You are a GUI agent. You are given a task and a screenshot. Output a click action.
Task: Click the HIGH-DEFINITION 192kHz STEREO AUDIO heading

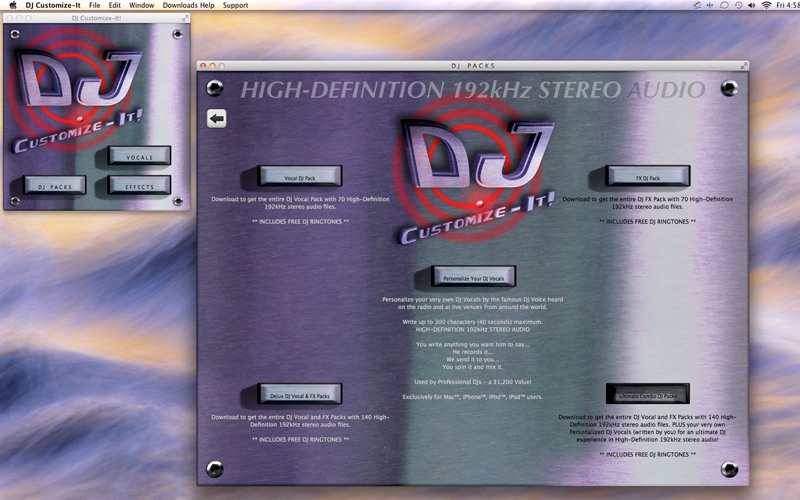pyautogui.click(x=473, y=90)
